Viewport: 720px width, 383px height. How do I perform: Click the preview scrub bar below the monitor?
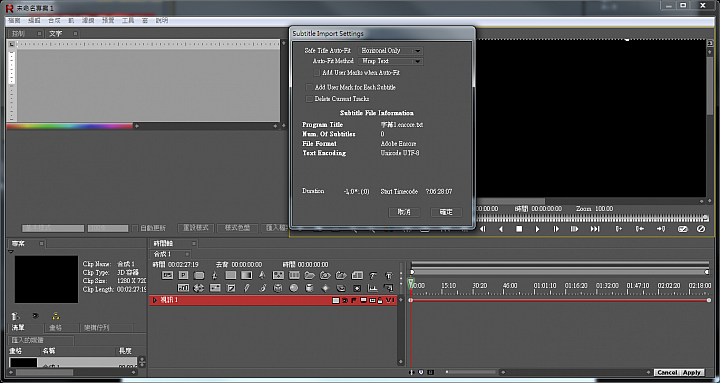(592, 219)
